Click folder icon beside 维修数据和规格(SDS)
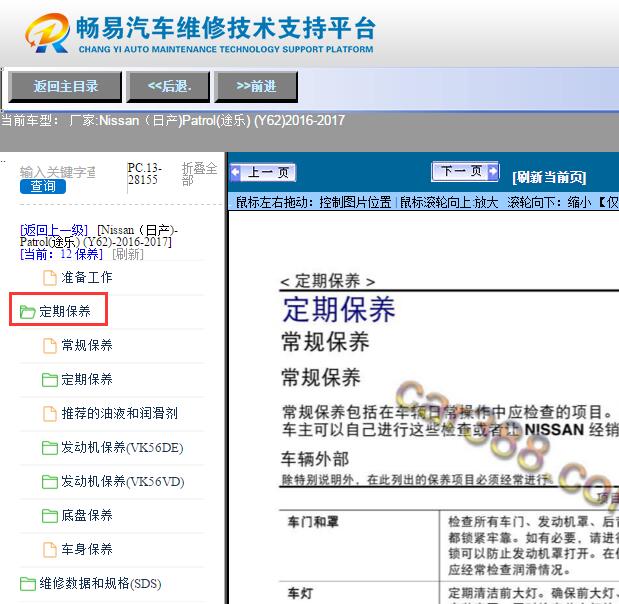This screenshot has height=604, width=619. point(28,583)
